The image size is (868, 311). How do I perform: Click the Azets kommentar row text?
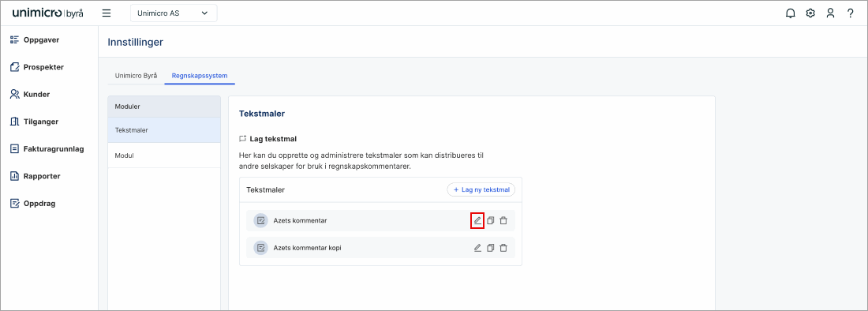point(300,220)
